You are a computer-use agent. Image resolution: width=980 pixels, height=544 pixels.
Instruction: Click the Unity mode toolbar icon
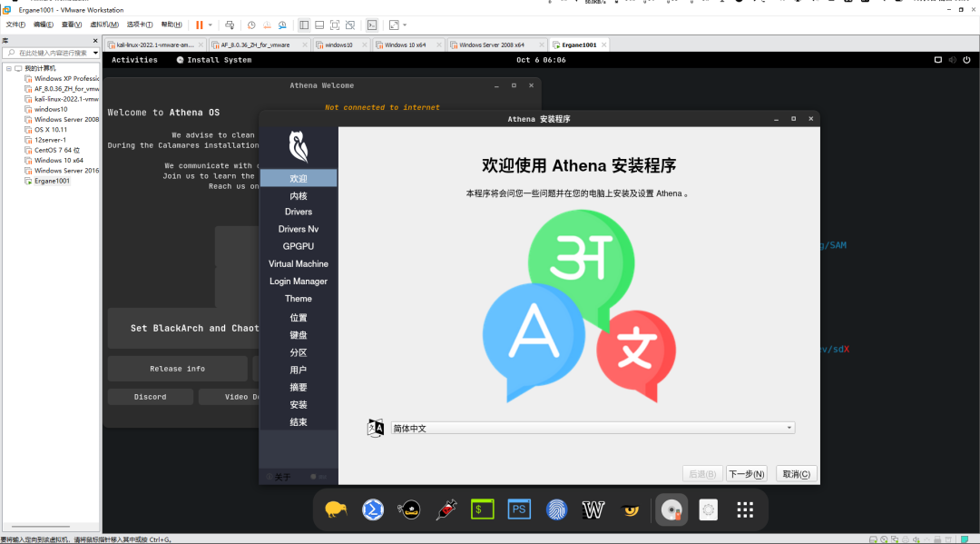pos(350,25)
